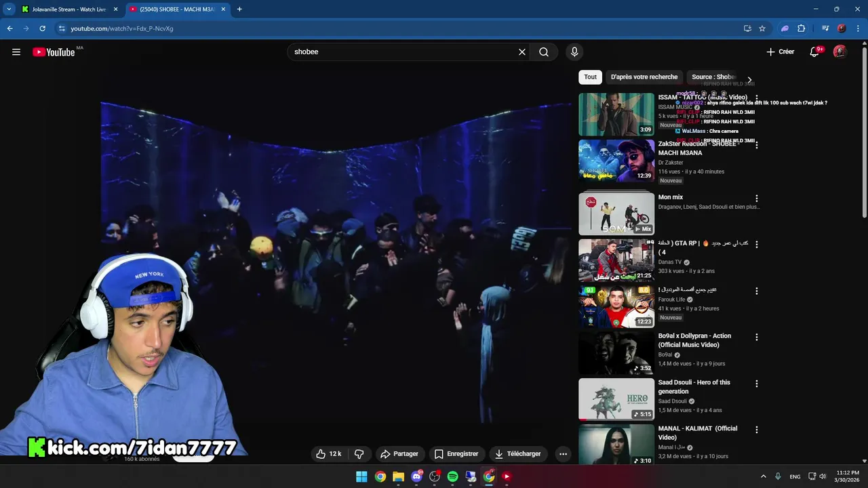Click the Danas TV GTA RP thumbnail

616,260
